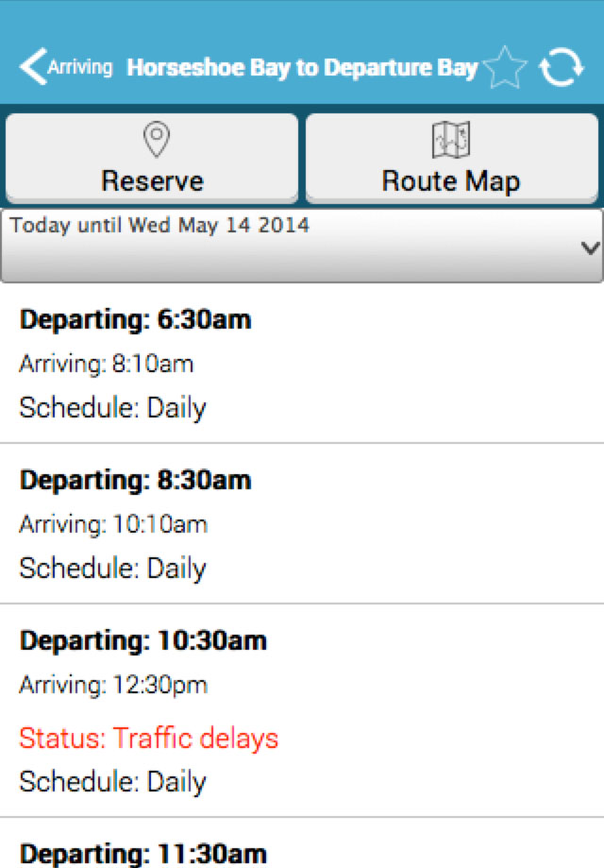This screenshot has width=604, height=868.
Task: Click the folded map icon
Action: (x=451, y=141)
